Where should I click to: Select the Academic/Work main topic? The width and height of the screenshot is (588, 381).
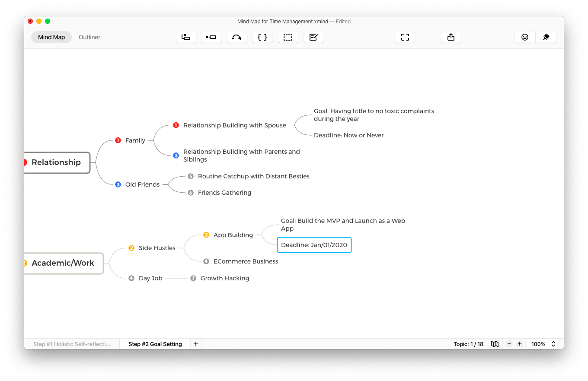[x=64, y=263]
